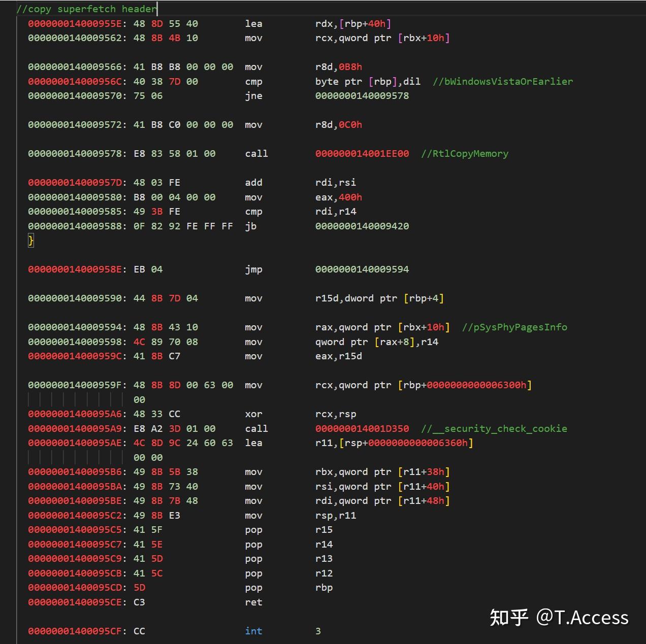
Task: Click the "pop rbp" operand rbp
Action: point(324,588)
